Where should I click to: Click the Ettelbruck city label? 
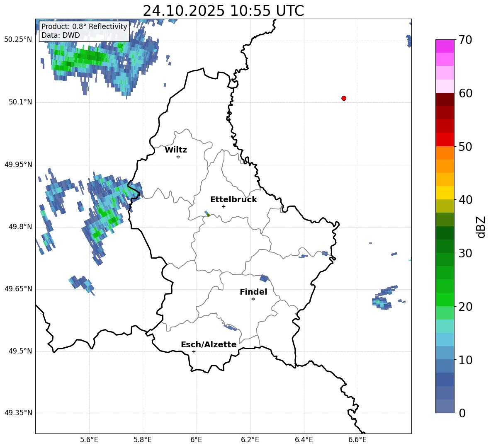click(x=233, y=200)
